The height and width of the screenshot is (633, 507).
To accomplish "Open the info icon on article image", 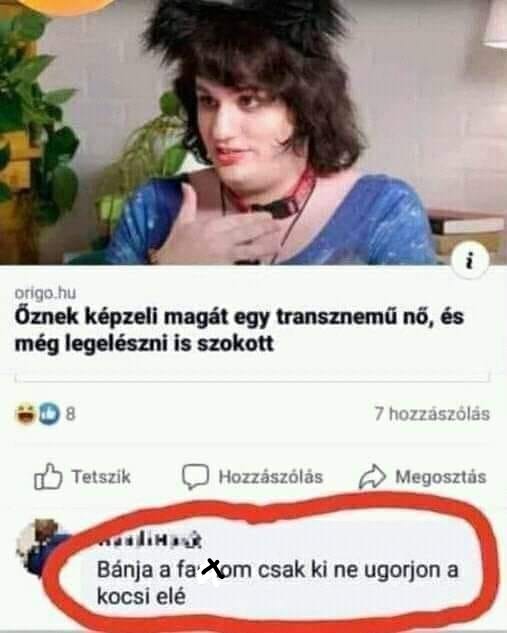I will 468,262.
